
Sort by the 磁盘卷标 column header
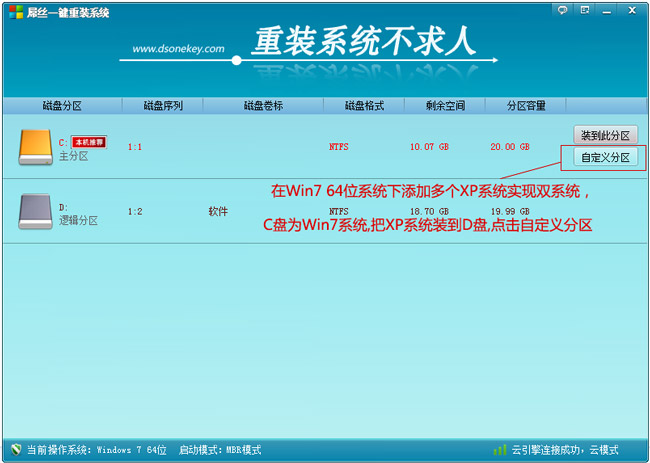tap(263, 105)
